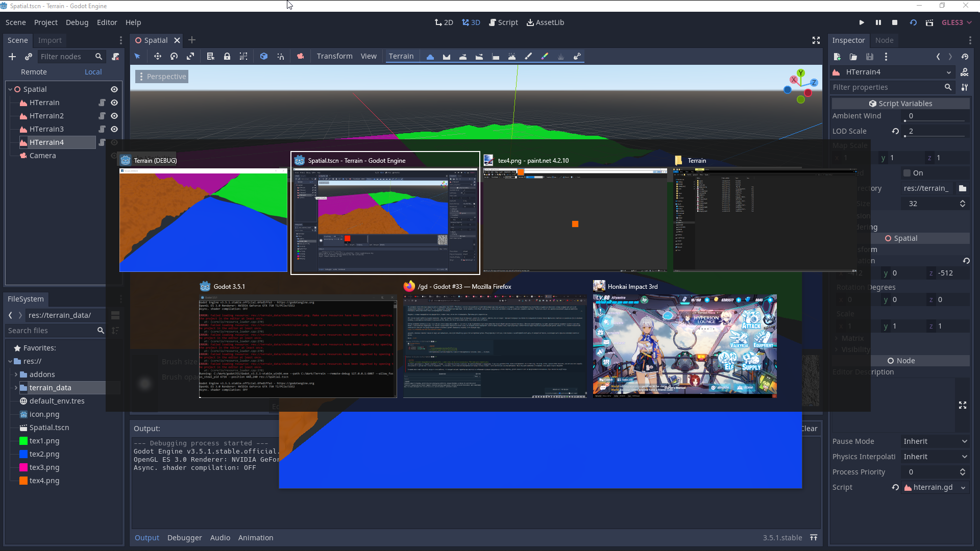Toggle visibility of Spatial root node
The image size is (980, 551).
[114, 89]
